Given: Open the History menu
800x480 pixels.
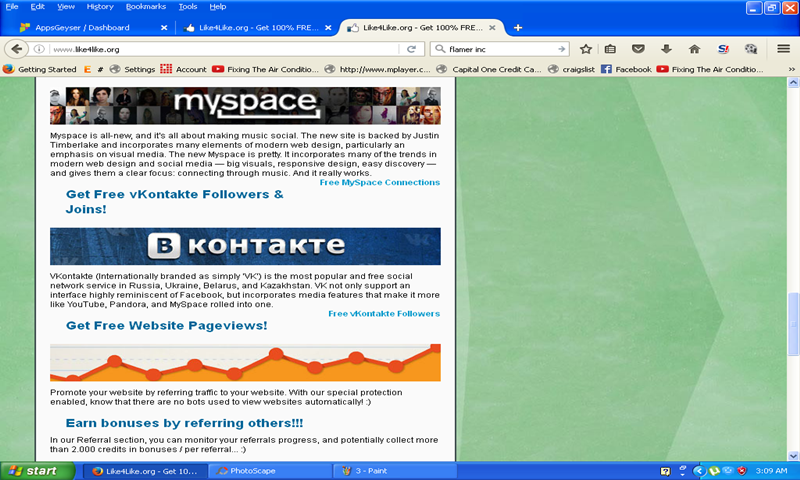Looking at the screenshot, I should click(99, 6).
